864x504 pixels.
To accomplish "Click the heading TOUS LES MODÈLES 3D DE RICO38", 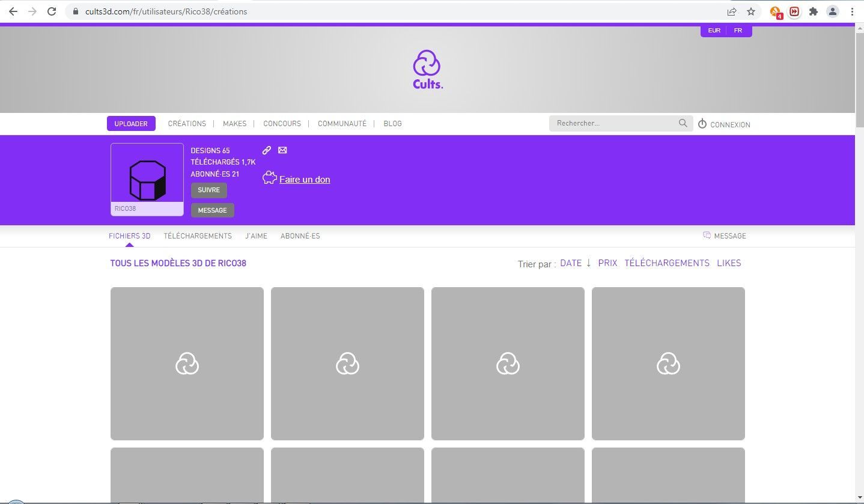I will 178,263.
